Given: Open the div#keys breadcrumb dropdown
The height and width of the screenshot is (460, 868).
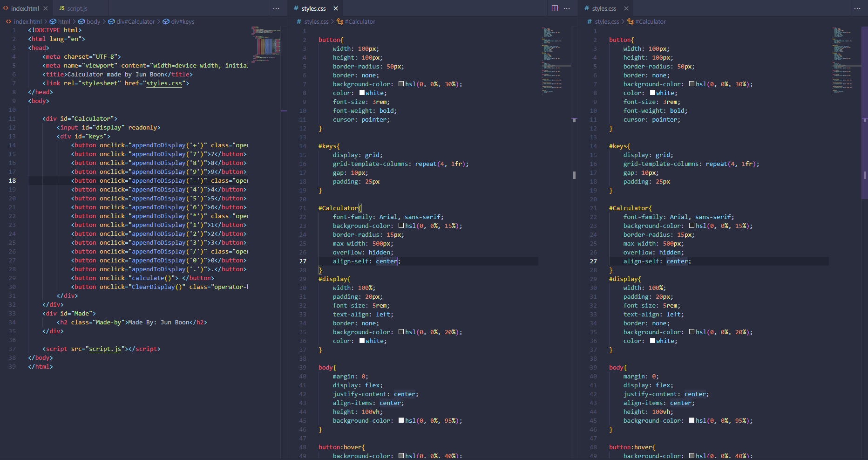Looking at the screenshot, I should [x=182, y=21].
